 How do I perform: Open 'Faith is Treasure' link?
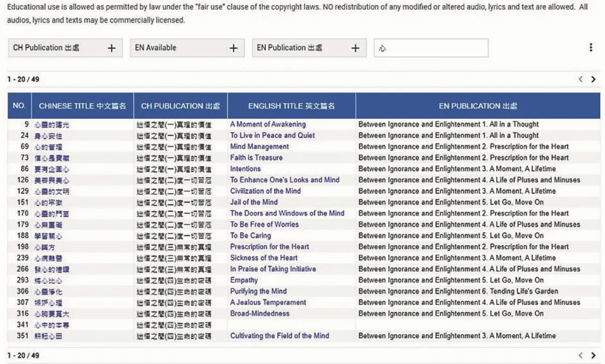click(x=256, y=157)
